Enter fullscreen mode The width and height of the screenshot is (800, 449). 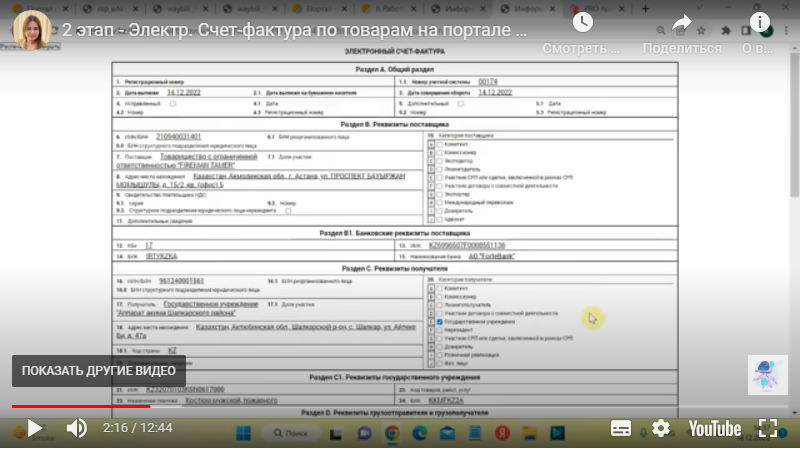coord(767,428)
